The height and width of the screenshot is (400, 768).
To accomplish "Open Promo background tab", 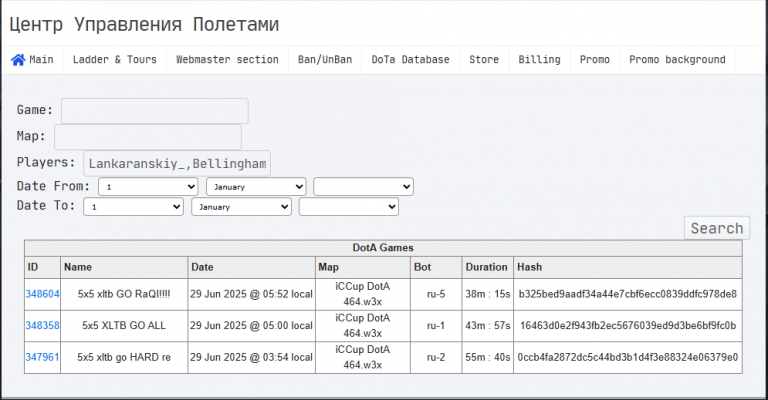I will (x=677, y=60).
